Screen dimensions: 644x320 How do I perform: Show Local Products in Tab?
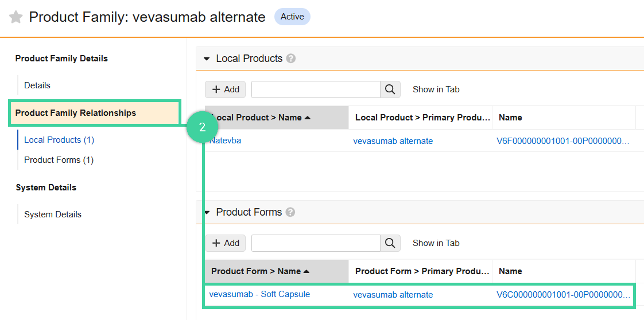point(436,89)
